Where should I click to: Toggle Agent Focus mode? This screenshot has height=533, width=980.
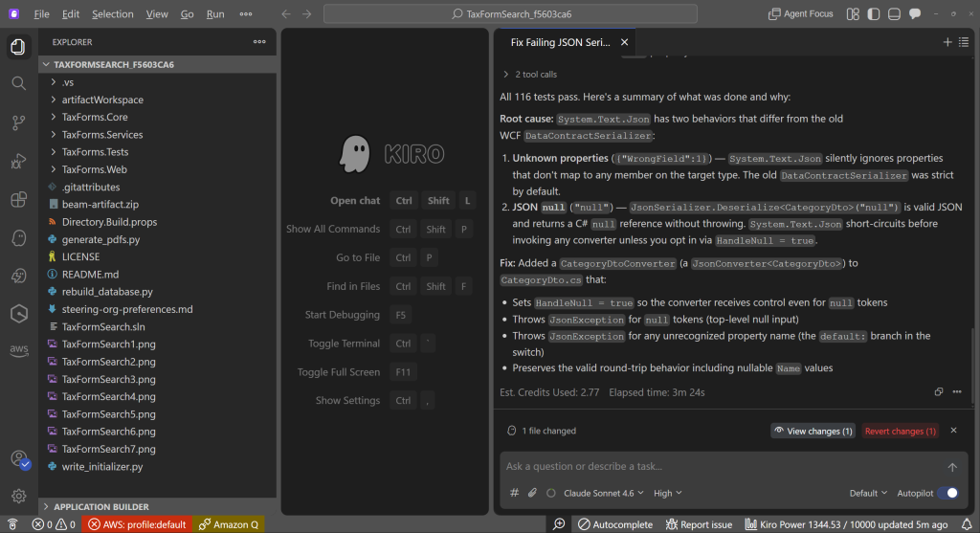tap(801, 13)
